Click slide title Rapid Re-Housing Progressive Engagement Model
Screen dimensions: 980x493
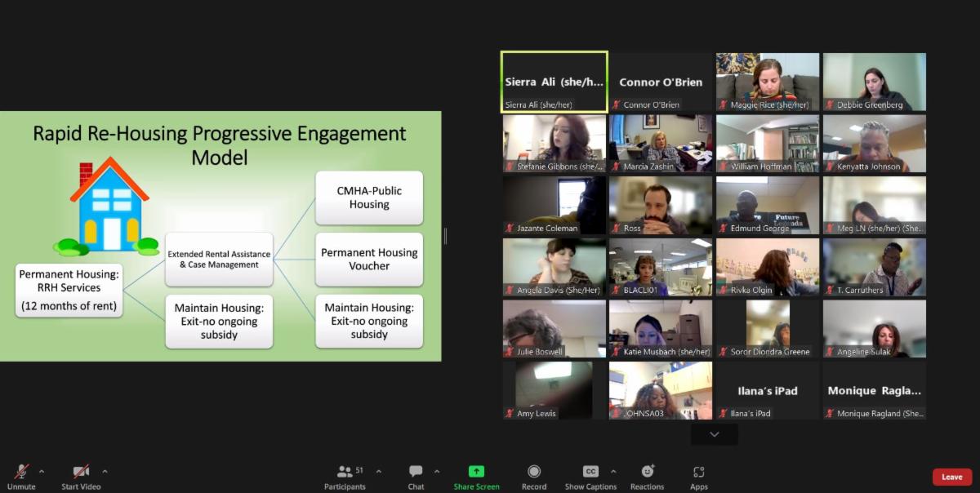click(220, 144)
